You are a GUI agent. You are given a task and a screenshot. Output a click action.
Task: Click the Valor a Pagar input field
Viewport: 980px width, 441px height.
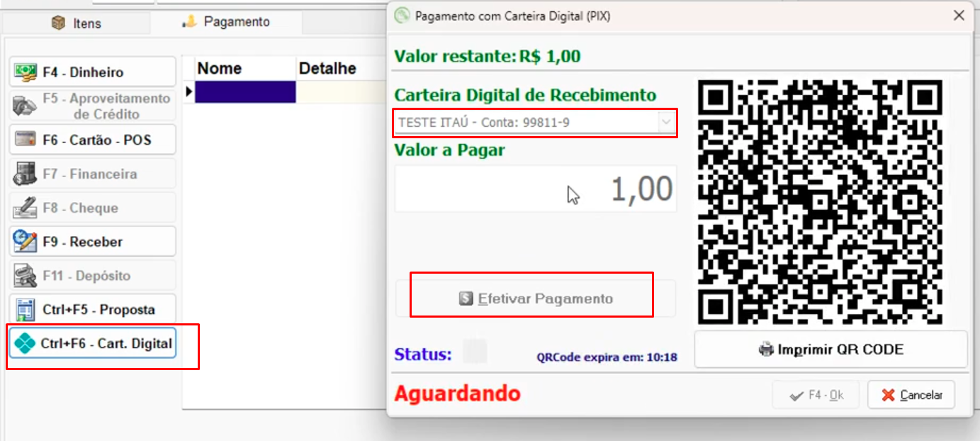(535, 189)
